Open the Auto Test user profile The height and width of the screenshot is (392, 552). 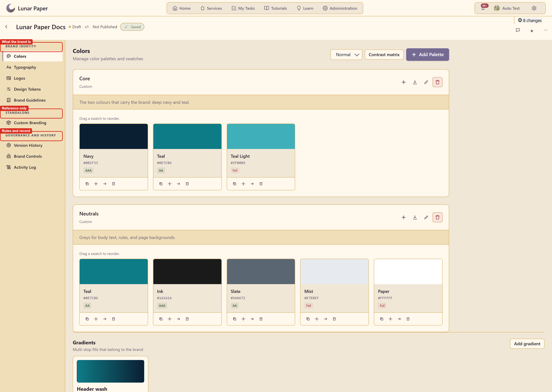[x=507, y=8]
